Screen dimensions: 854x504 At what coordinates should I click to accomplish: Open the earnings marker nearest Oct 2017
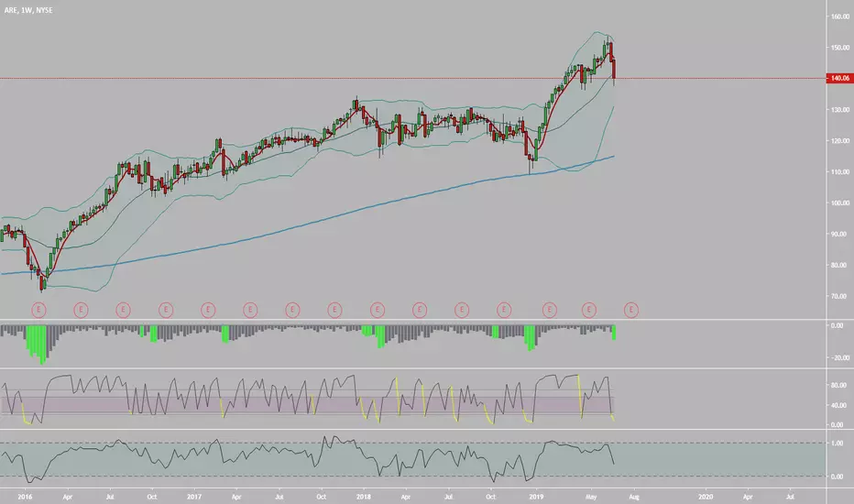tap(334, 310)
